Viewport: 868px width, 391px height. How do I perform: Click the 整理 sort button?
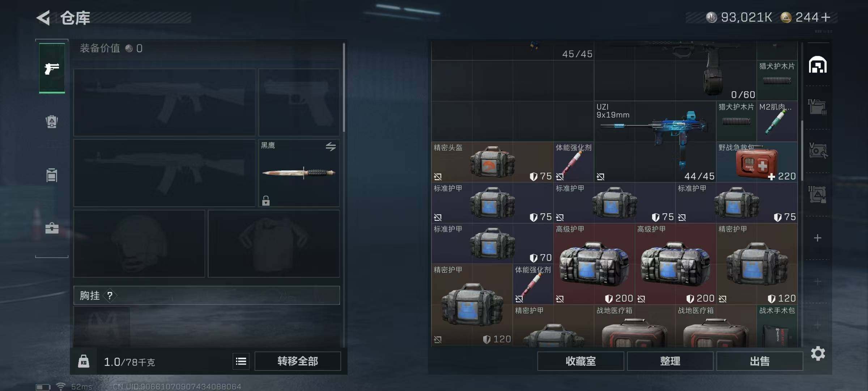pos(670,361)
